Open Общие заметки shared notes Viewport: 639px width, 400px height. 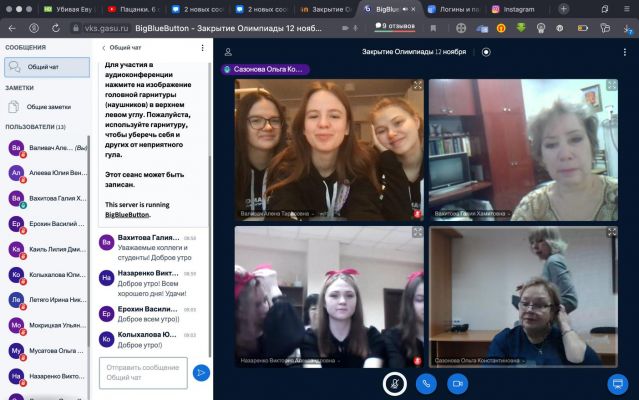47,107
